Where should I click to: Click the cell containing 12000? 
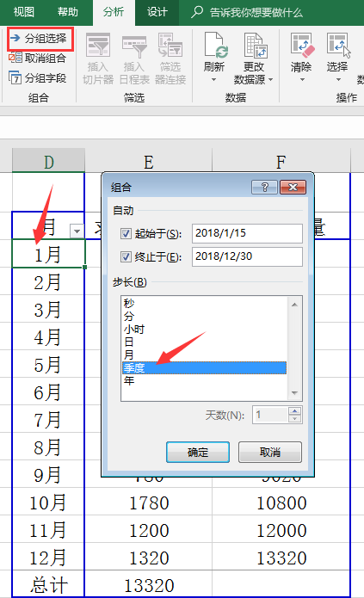[x=281, y=529]
